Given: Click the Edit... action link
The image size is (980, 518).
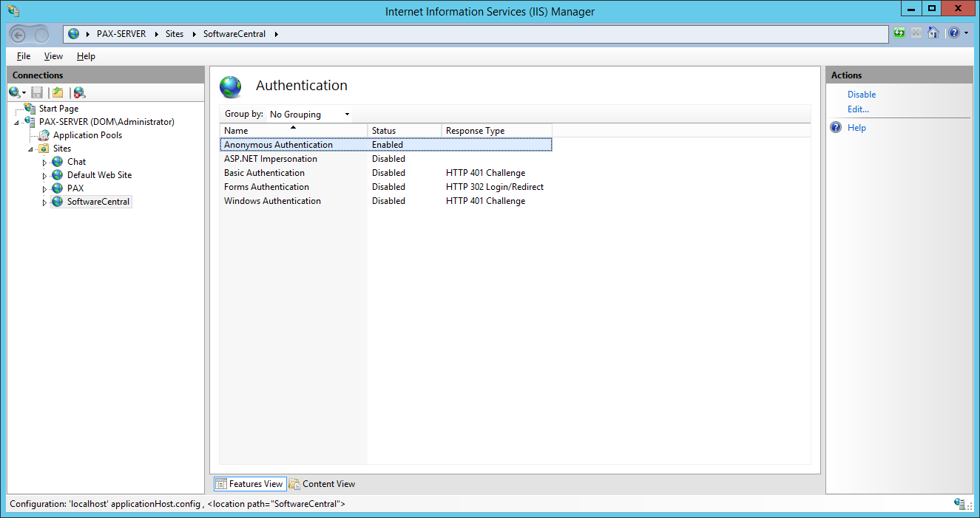Looking at the screenshot, I should pyautogui.click(x=858, y=109).
